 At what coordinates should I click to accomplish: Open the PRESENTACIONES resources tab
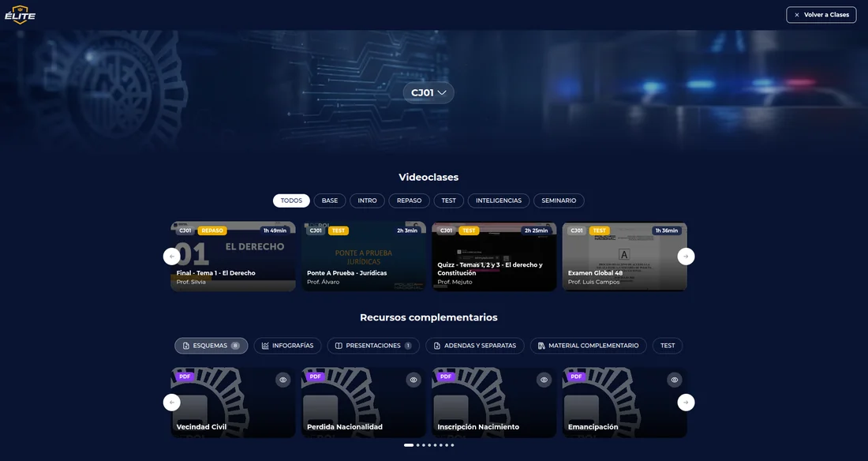[373, 346]
